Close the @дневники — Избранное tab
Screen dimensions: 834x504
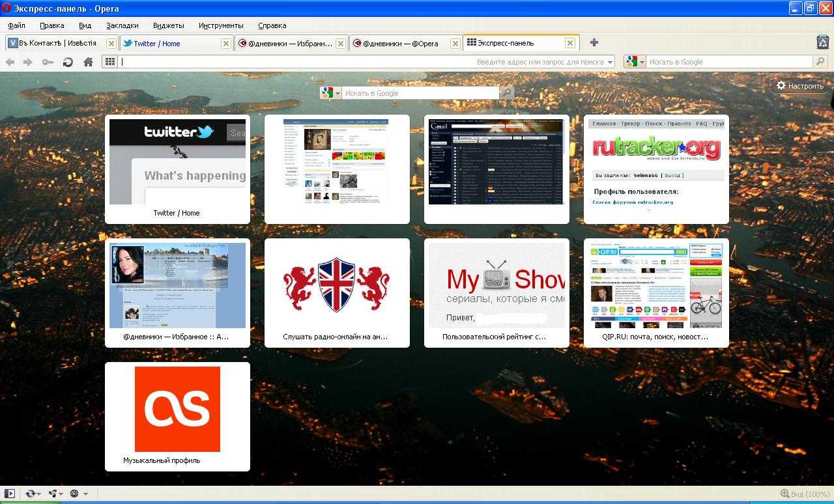[341, 44]
